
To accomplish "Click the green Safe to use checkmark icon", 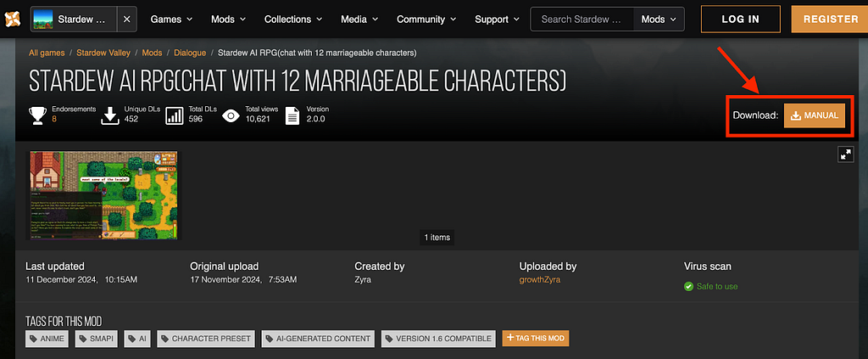I will (688, 286).
